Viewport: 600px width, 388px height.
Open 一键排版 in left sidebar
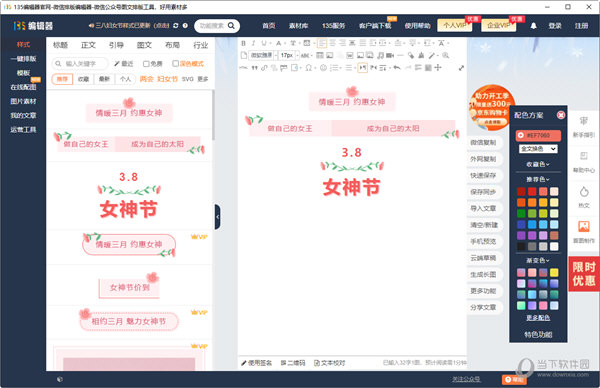23,59
